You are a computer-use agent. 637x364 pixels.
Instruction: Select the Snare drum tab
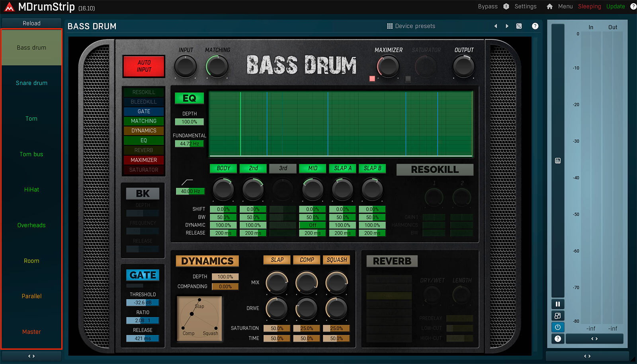point(31,83)
